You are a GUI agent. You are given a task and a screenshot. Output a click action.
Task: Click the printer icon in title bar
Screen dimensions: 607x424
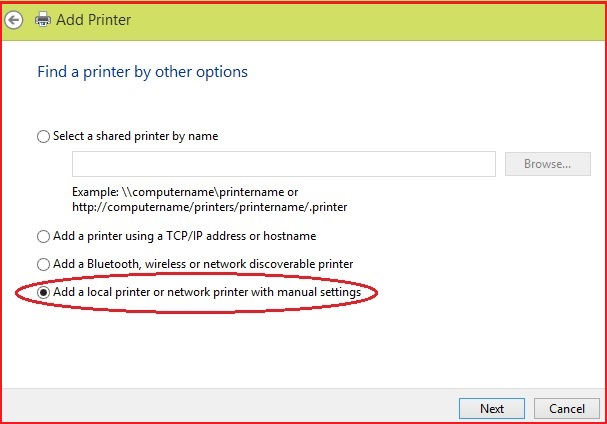click(43, 19)
